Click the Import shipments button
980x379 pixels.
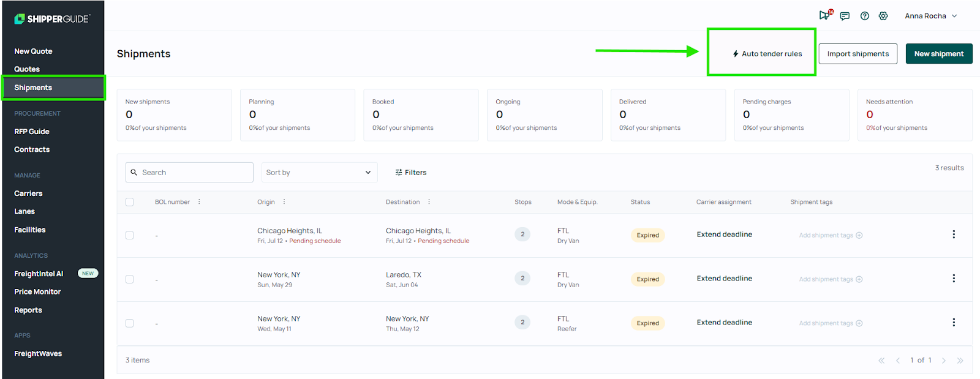(858, 54)
